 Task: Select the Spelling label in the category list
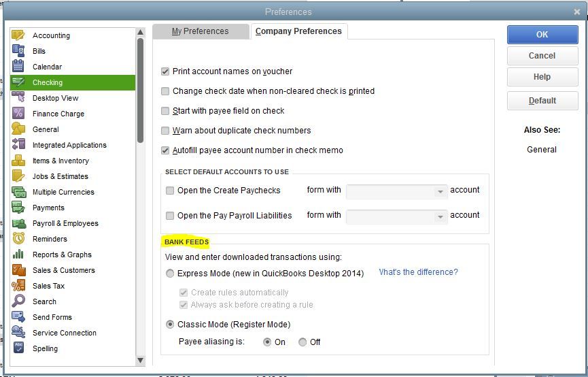tap(45, 348)
